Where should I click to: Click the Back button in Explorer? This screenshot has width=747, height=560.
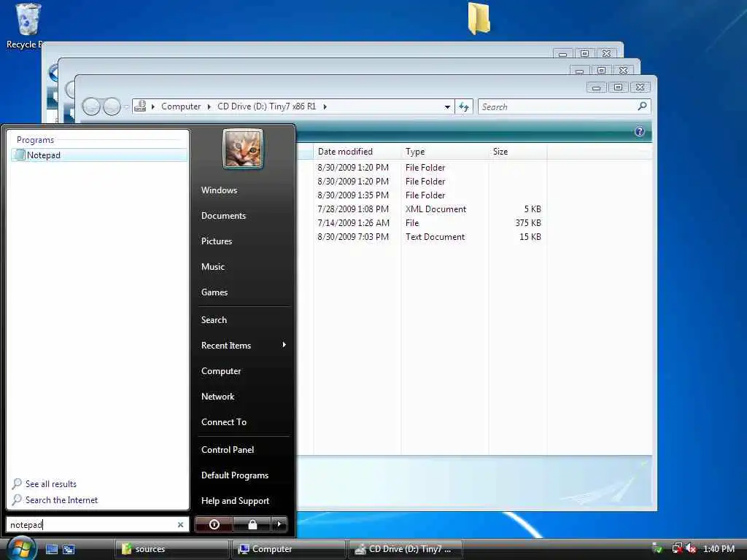91,106
